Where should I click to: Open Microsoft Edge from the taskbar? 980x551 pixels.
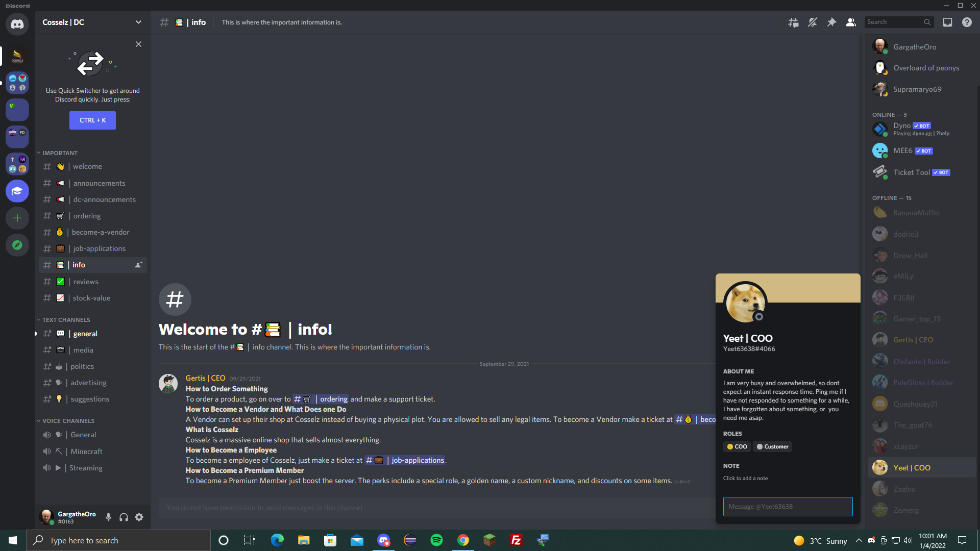[x=277, y=540]
